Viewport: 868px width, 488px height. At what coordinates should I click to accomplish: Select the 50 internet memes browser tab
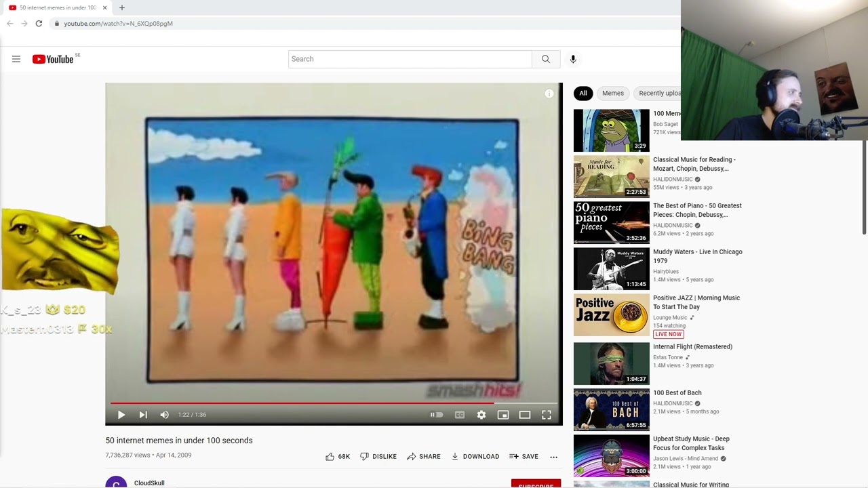pos(58,8)
